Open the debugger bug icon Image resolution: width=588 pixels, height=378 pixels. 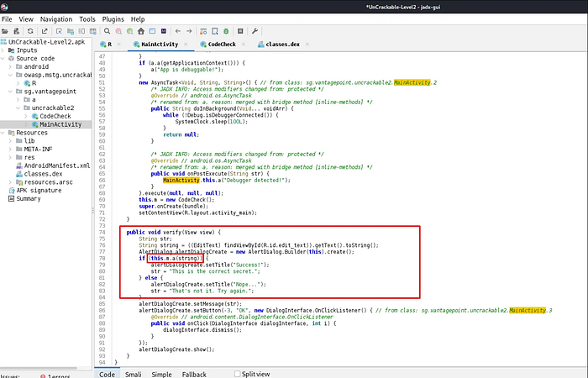coord(226,31)
